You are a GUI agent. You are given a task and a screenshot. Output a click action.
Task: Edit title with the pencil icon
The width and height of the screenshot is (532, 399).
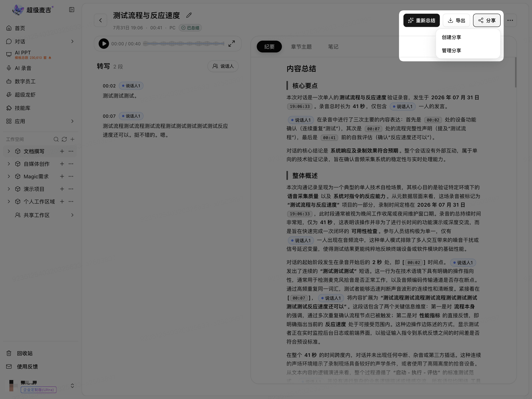coord(189,15)
